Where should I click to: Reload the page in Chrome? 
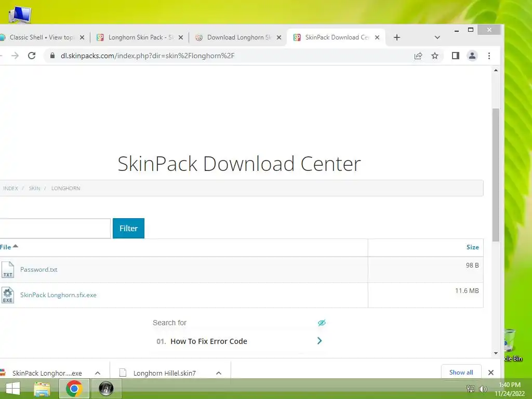(32, 56)
